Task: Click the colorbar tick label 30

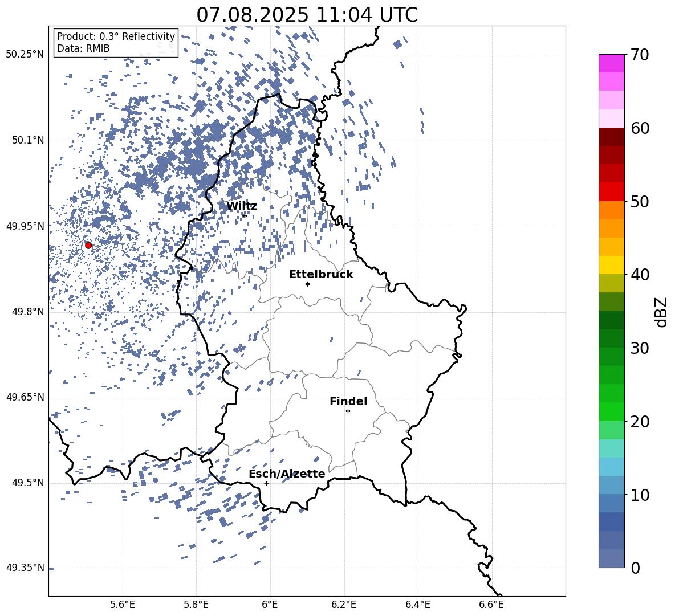Action: tap(640, 348)
